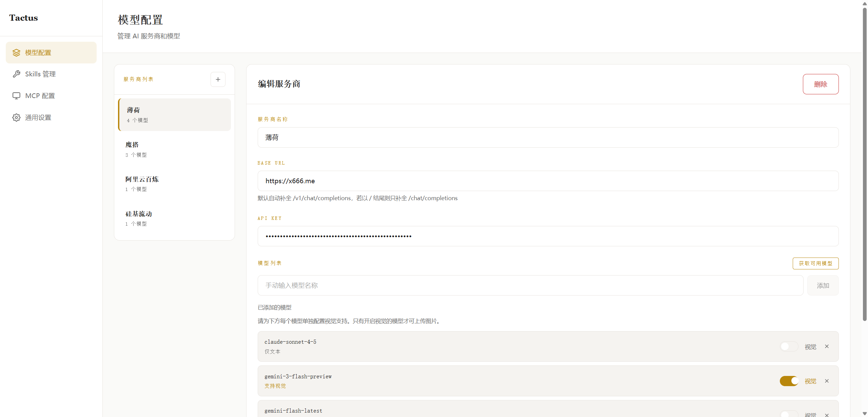The image size is (868, 417).
Task: Click the BASE URL input field
Action: click(542, 181)
